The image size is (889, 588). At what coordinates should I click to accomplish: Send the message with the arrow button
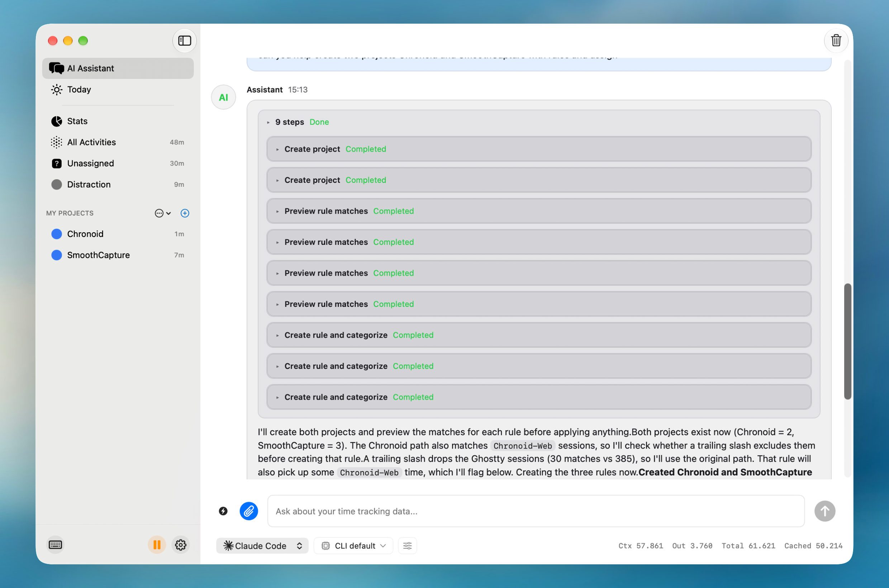coord(825,511)
